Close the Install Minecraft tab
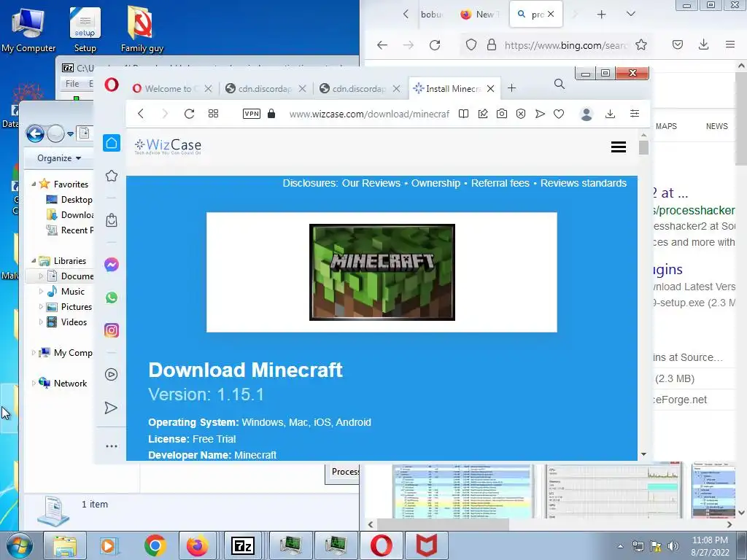Screen dimensions: 747x560 coord(491,88)
